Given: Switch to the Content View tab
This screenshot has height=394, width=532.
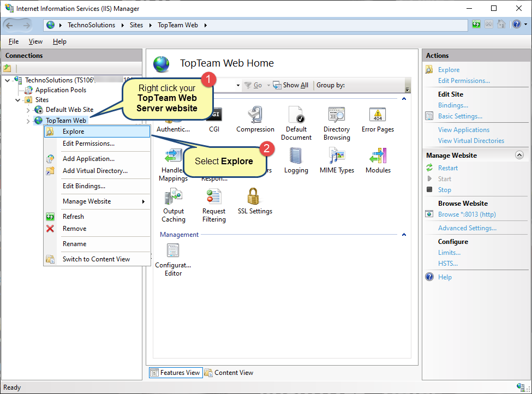Looking at the screenshot, I should pos(229,373).
